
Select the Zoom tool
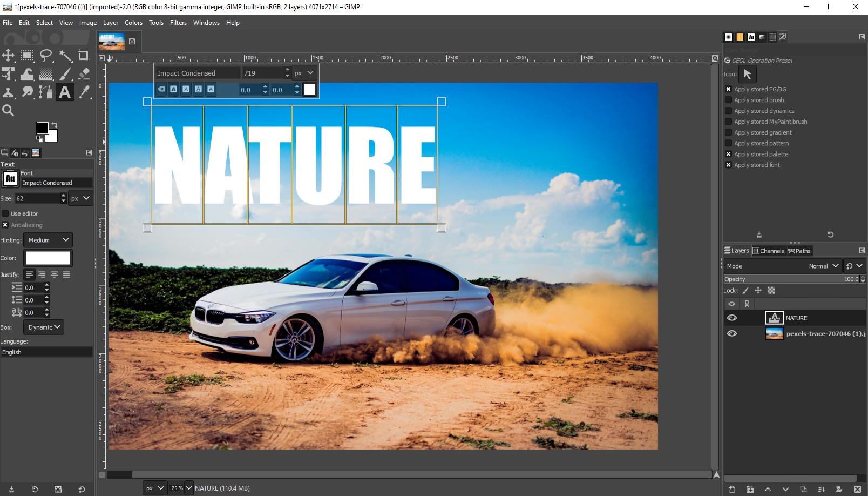pos(8,110)
